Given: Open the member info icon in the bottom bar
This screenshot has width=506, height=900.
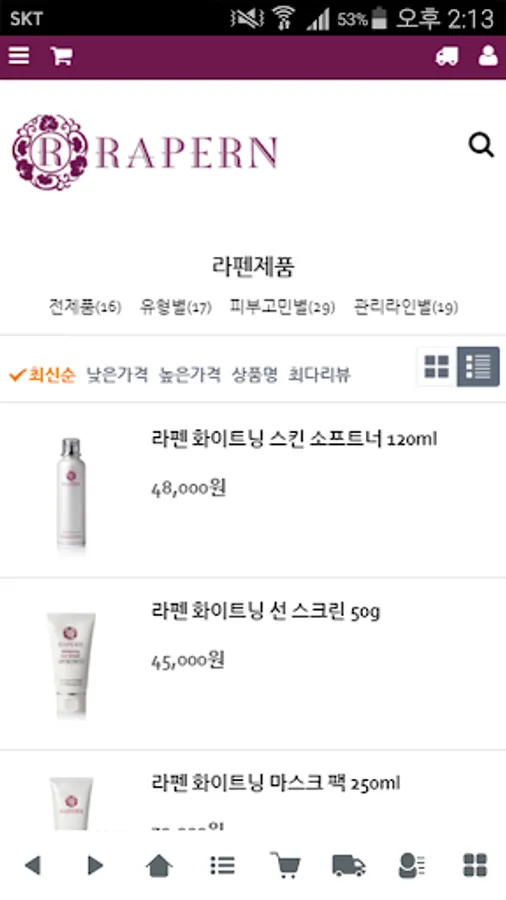Looking at the screenshot, I should [x=411, y=864].
